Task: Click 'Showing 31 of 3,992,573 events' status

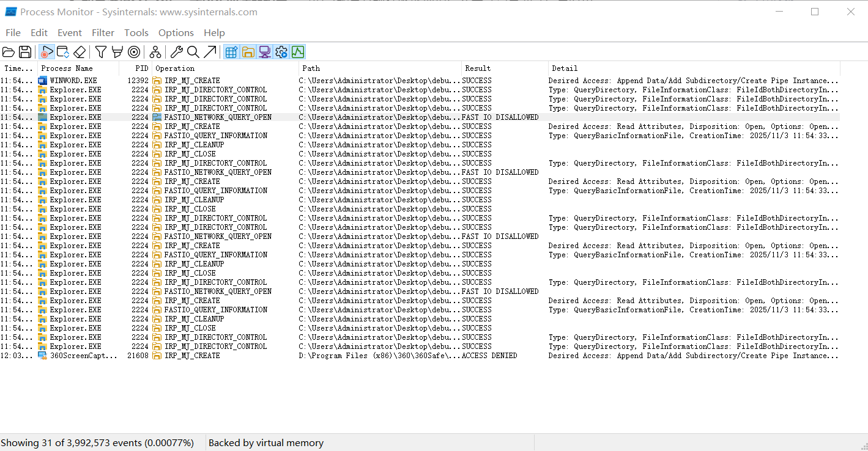Action: 97,442
